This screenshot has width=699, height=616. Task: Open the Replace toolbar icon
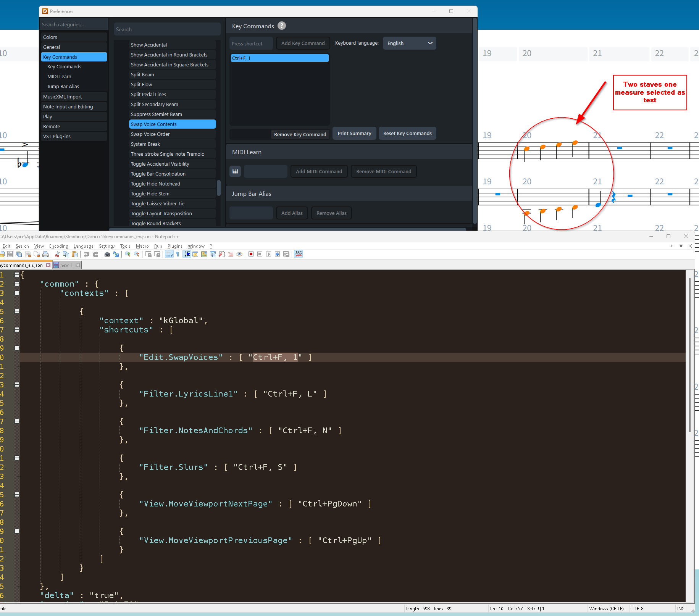tap(116, 254)
